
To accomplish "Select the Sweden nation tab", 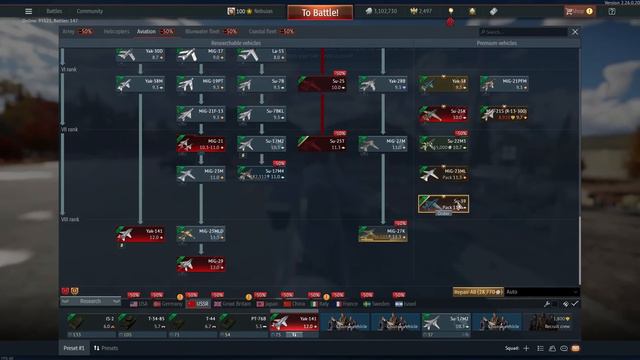I will tap(376, 304).
